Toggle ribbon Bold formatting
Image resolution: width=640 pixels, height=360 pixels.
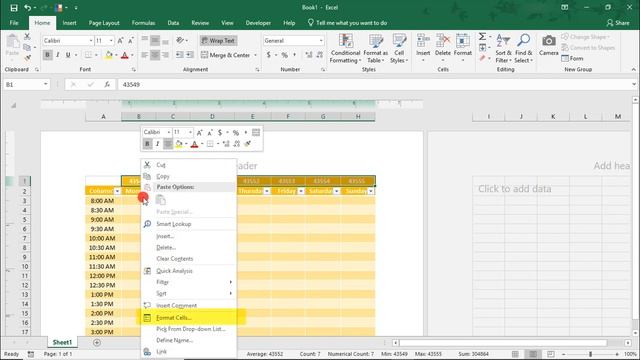(47, 55)
